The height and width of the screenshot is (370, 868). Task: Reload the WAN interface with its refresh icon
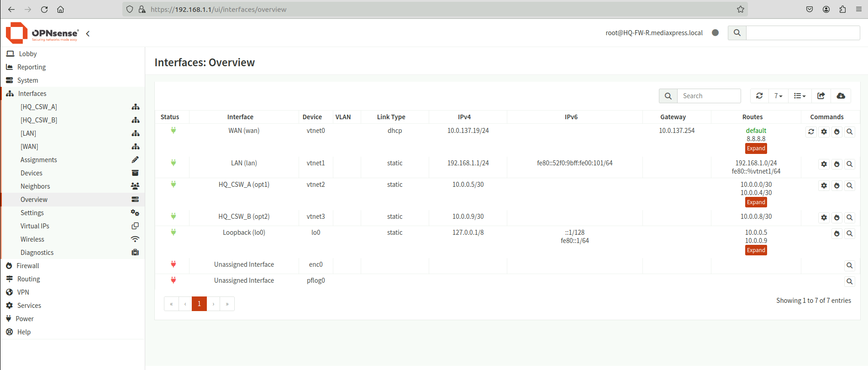(811, 132)
